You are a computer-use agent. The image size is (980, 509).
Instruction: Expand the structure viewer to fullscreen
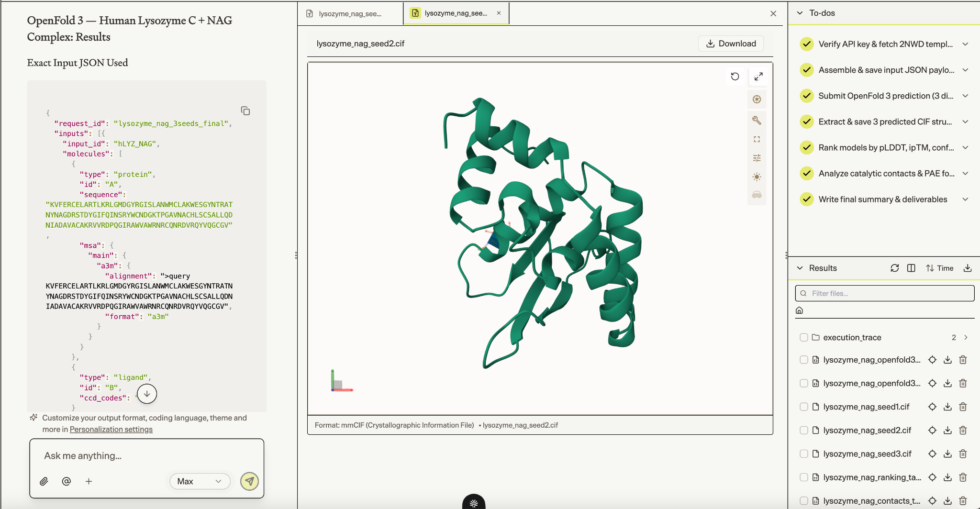(758, 77)
